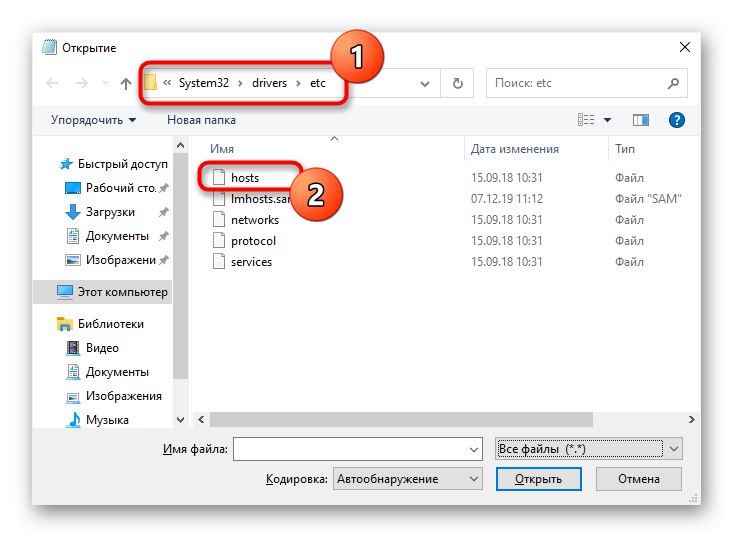Expand the address bar history dropdown
Screen dimensions: 733x537
pos(425,84)
